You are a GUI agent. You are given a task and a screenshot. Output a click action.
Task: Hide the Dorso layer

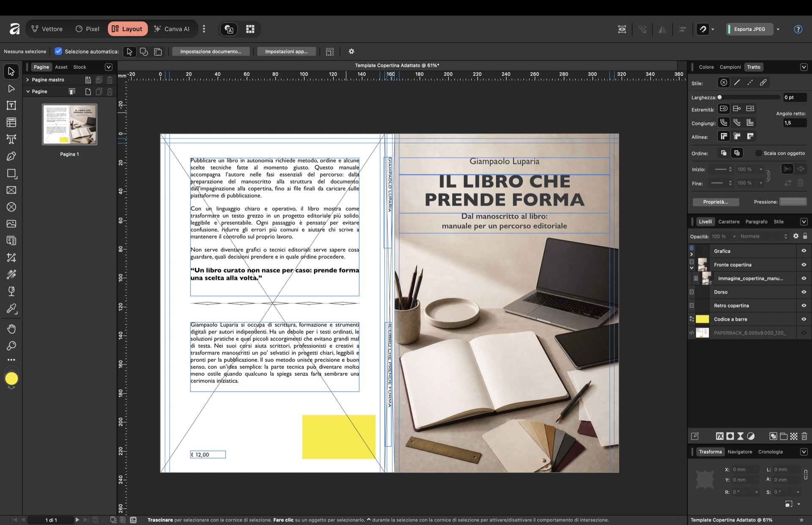[x=804, y=292]
